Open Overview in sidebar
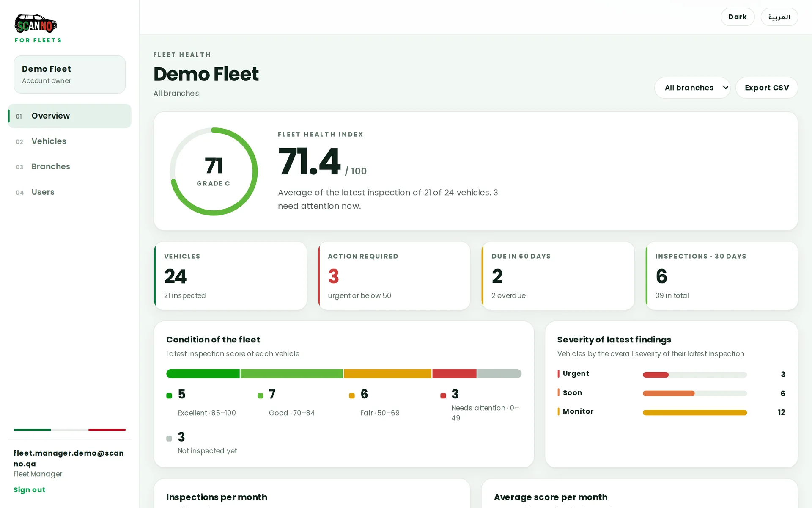Viewport: 812px width, 508px height. (70, 116)
